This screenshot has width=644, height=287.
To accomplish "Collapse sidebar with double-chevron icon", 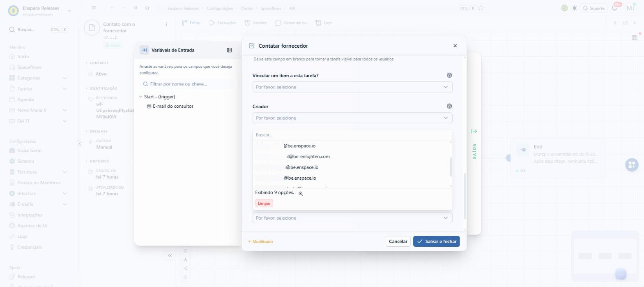I will point(170,255).
